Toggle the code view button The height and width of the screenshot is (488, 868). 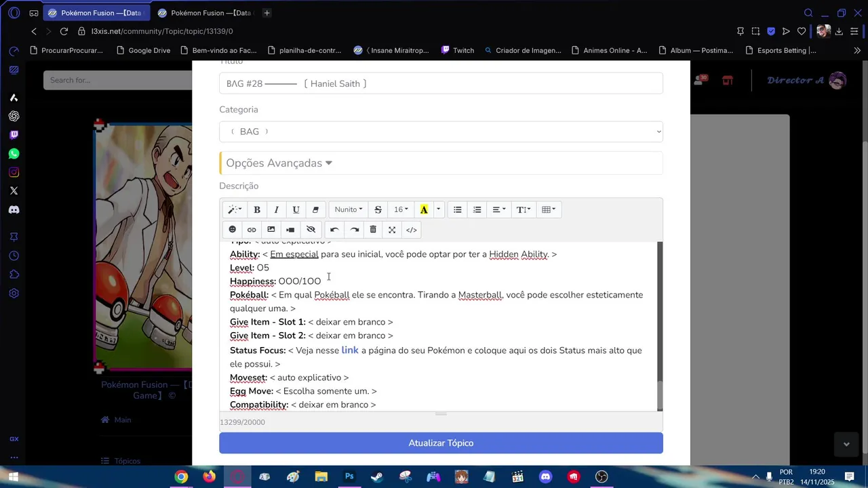point(412,230)
